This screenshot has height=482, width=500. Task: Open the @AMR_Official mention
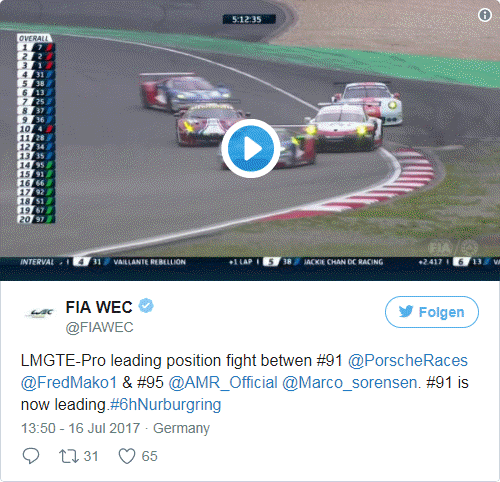pyautogui.click(x=223, y=382)
